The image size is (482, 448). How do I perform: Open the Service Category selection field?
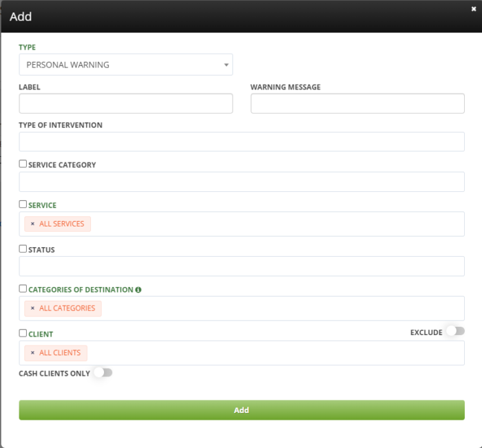241,182
